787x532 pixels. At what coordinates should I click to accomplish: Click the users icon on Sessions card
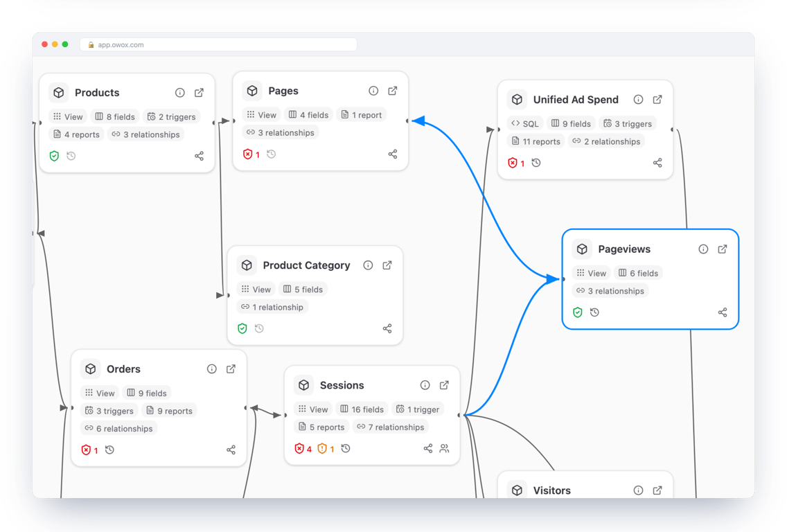coord(444,448)
